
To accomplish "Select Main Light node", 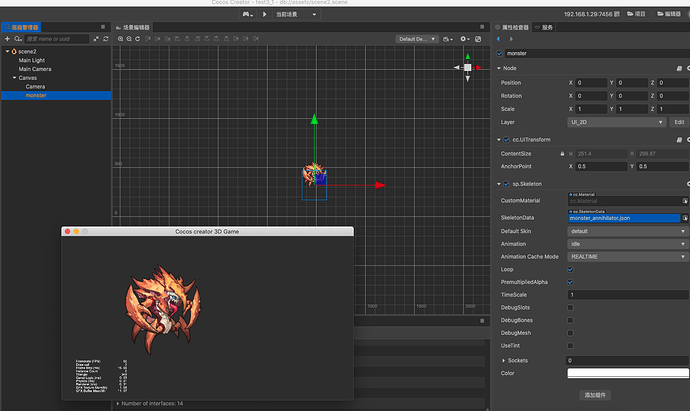I will [x=32, y=60].
